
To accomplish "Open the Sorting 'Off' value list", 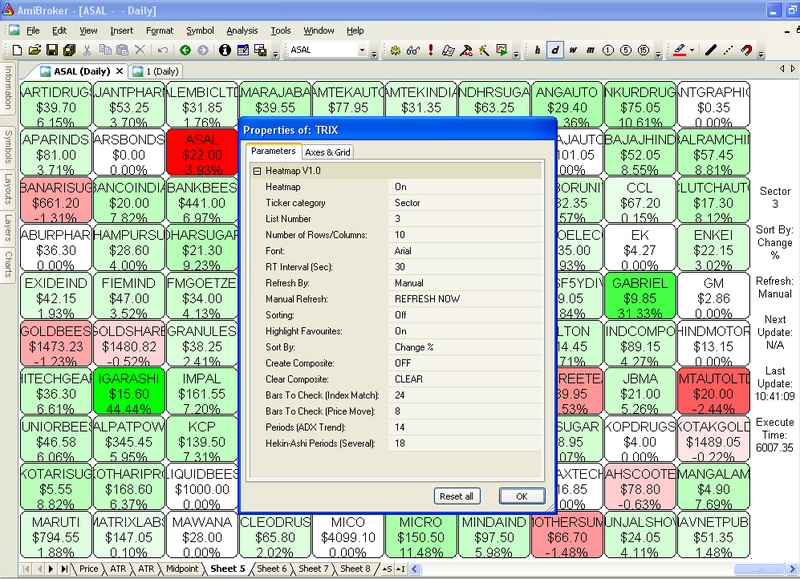I will point(464,315).
